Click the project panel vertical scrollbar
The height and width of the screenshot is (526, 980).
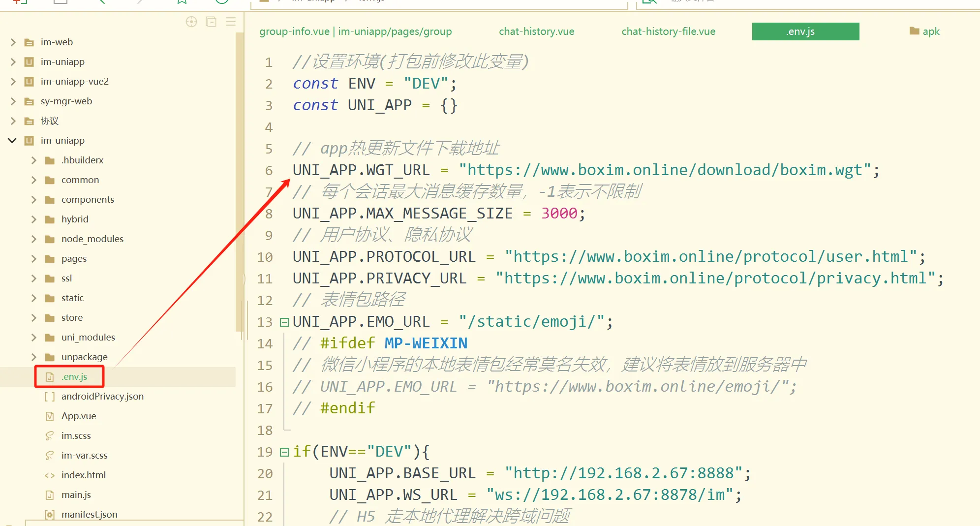[239, 182]
